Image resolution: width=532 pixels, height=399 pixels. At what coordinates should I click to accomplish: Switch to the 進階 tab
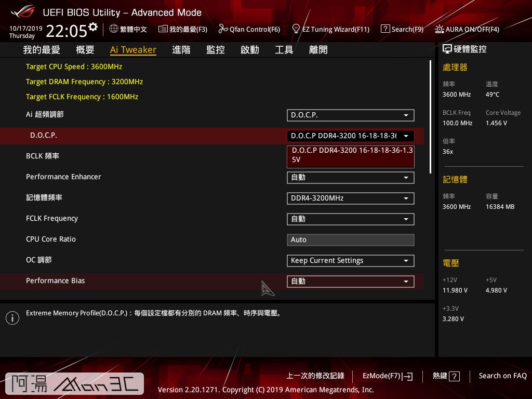181,50
